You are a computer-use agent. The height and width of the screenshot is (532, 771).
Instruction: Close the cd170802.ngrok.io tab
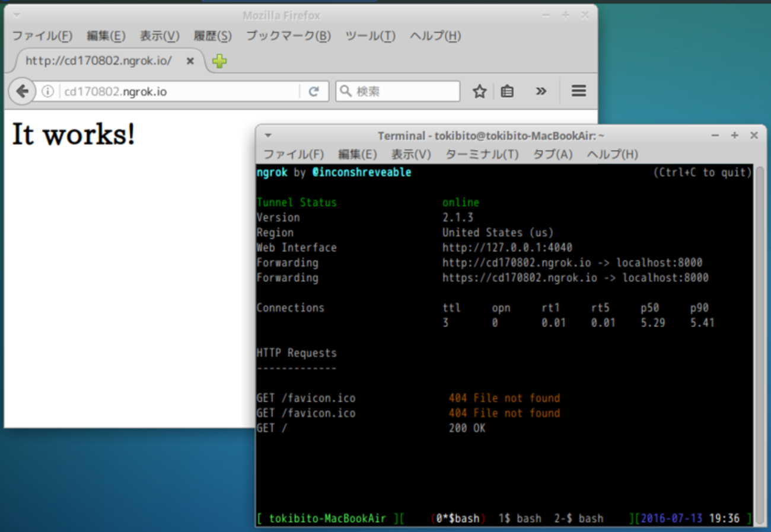point(190,61)
